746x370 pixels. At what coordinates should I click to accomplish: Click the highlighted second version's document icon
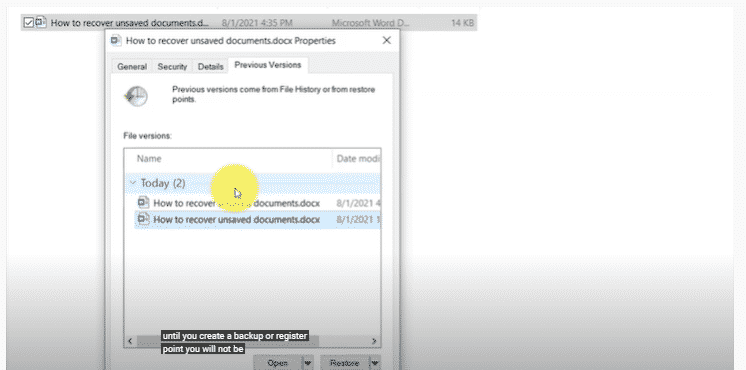(143, 219)
